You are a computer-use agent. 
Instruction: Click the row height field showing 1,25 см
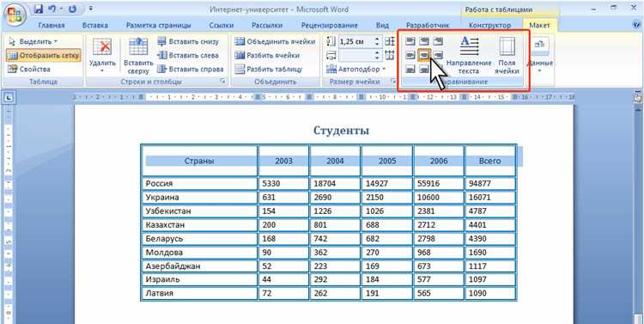[x=355, y=41]
